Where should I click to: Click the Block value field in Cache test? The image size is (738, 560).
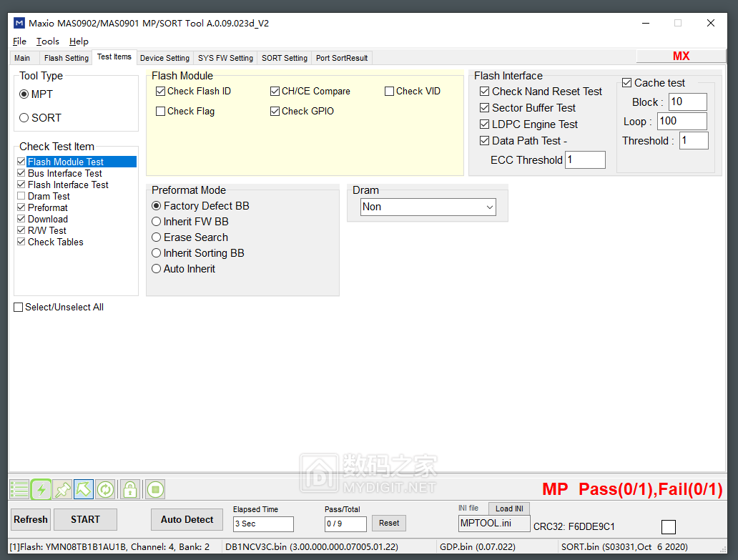click(x=688, y=102)
